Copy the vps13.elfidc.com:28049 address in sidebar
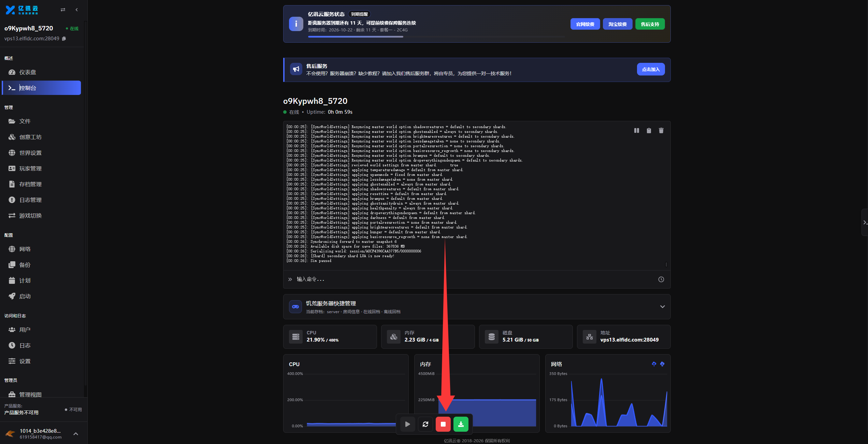Screen dimensions: 868x444 tap(64, 39)
